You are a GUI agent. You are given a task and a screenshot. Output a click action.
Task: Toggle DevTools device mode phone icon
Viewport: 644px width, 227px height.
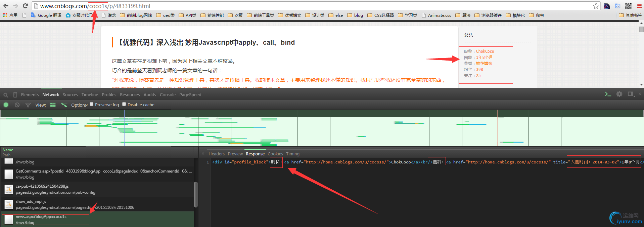[15, 95]
